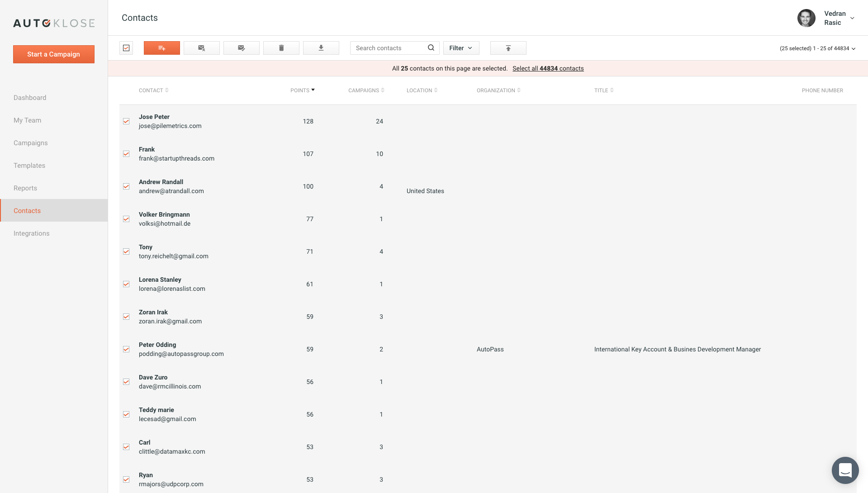Click the Start a Campaign button
Screen dimensions: 868x493
click(53, 54)
